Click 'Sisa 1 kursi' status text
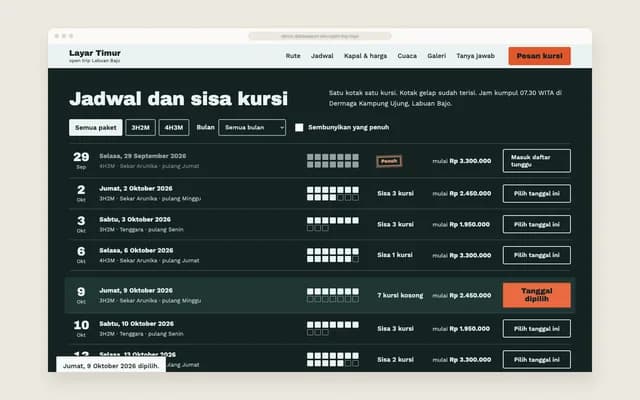The height and width of the screenshot is (400, 640). pyautogui.click(x=395, y=255)
